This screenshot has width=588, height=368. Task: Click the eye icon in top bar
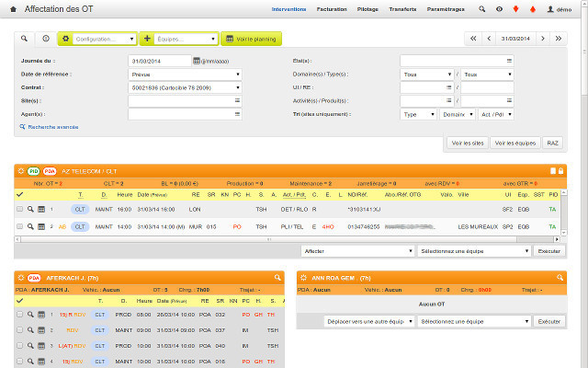point(499,9)
